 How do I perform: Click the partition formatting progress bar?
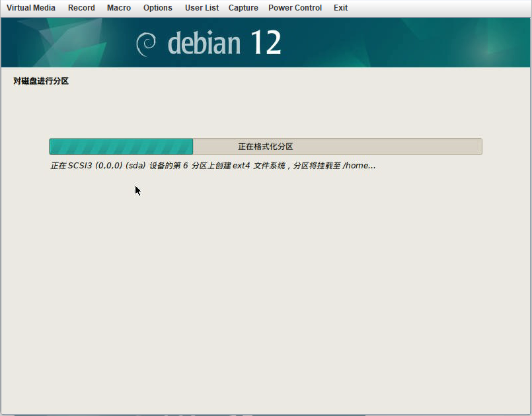coord(266,146)
